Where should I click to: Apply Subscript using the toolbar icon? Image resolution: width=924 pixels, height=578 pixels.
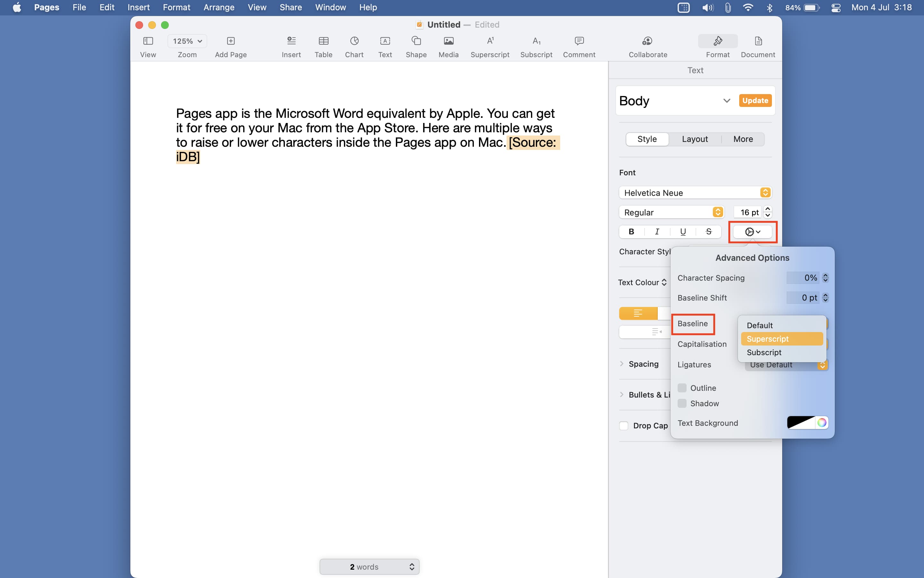point(536,41)
